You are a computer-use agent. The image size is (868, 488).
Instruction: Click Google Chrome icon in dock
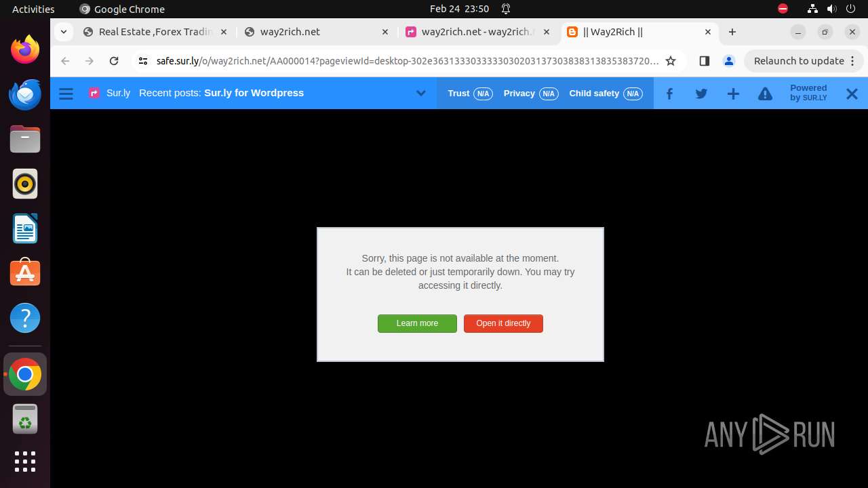point(25,374)
